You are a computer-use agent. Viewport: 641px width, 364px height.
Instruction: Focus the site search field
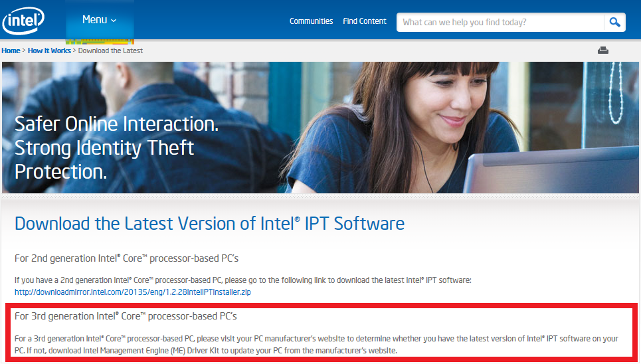(x=500, y=22)
